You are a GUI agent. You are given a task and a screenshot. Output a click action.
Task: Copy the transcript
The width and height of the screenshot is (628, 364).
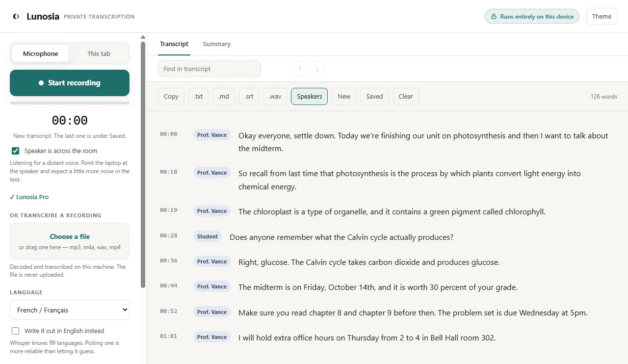coord(171,96)
